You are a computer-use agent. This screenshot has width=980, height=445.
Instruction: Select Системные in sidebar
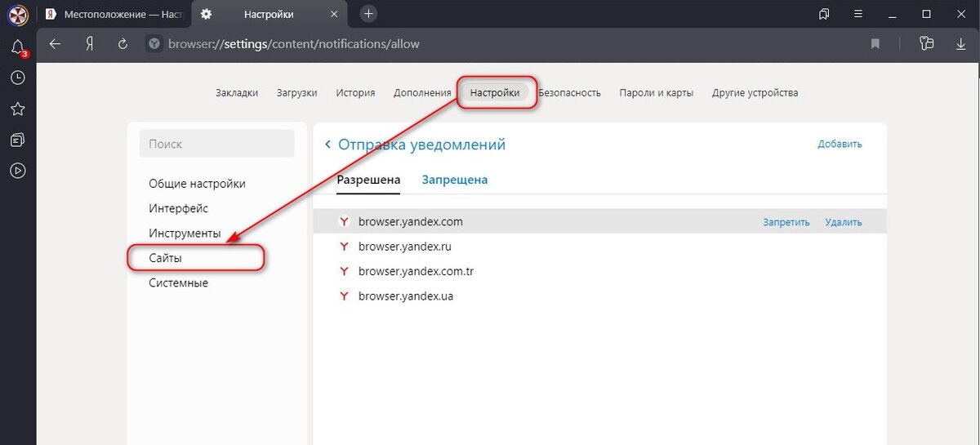(x=178, y=283)
